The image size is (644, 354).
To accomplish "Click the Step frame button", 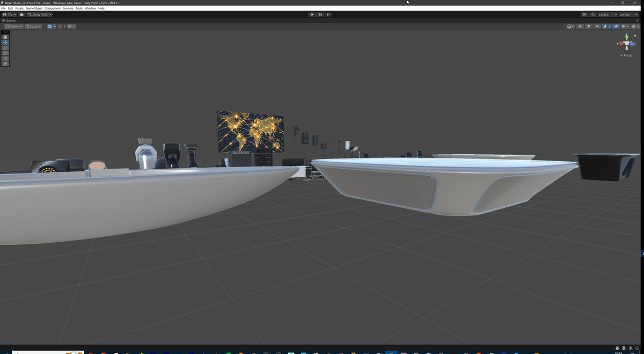I will (x=328, y=15).
